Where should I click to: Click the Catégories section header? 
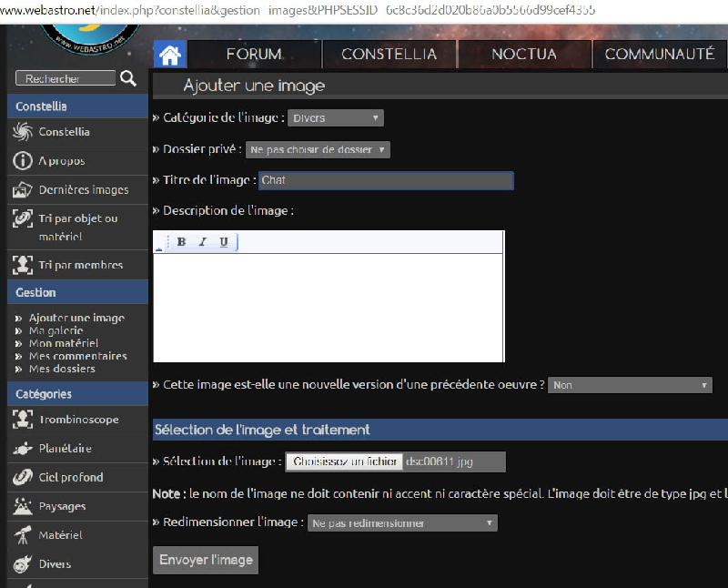pos(78,394)
